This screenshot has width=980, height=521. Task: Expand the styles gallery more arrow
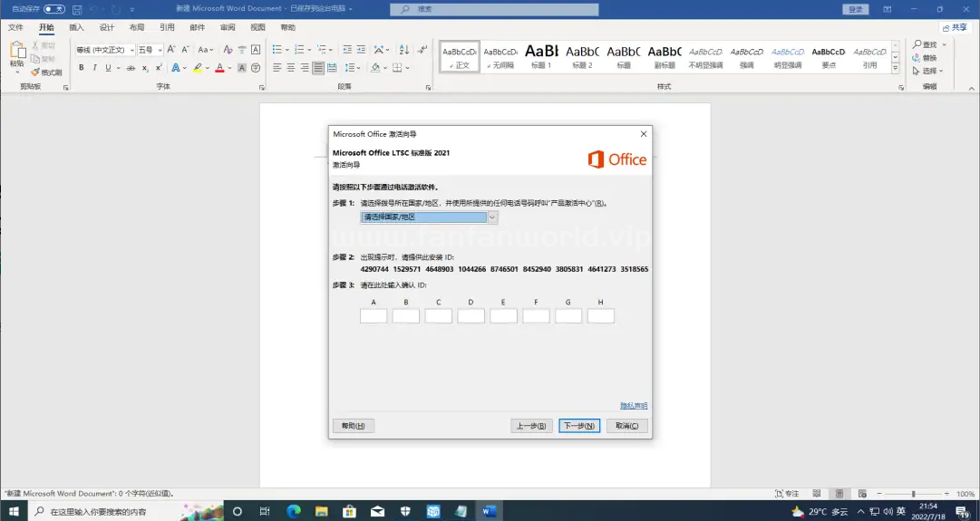896,68
